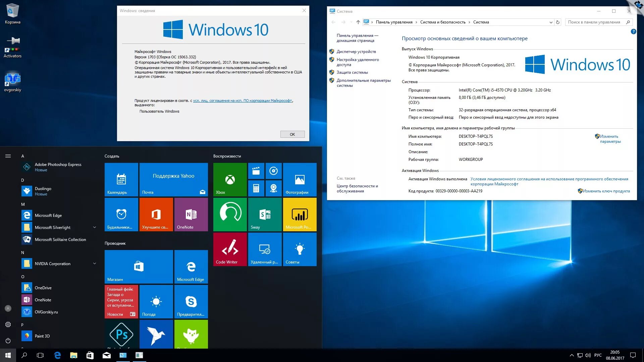Open Paint 3D app
This screenshot has width=644, height=362.
(43, 336)
